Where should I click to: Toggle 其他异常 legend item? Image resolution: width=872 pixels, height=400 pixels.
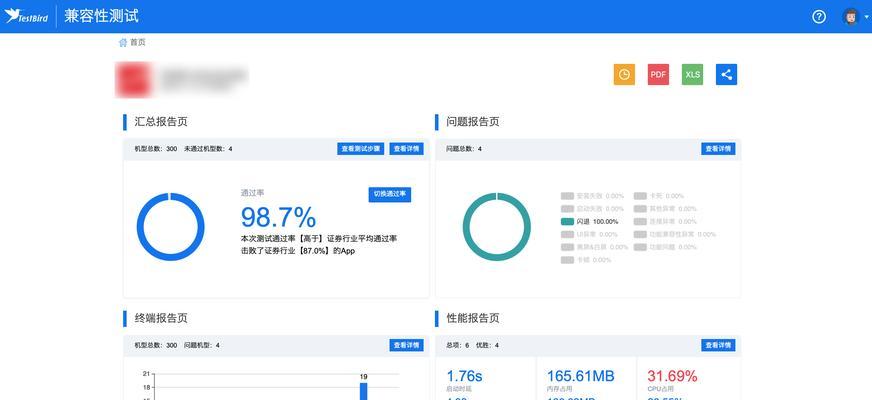[x=665, y=209]
